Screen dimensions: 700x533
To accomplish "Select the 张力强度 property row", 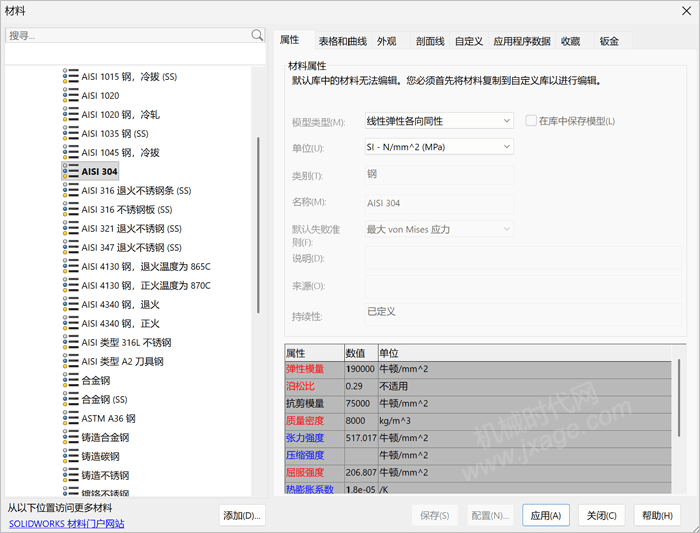I will [478, 438].
